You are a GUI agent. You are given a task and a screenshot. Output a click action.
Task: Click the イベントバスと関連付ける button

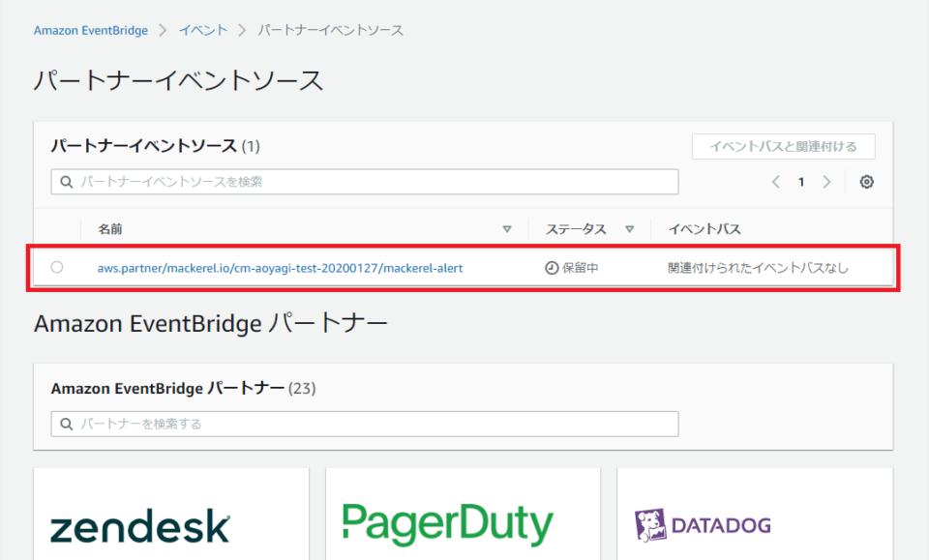tap(783, 146)
